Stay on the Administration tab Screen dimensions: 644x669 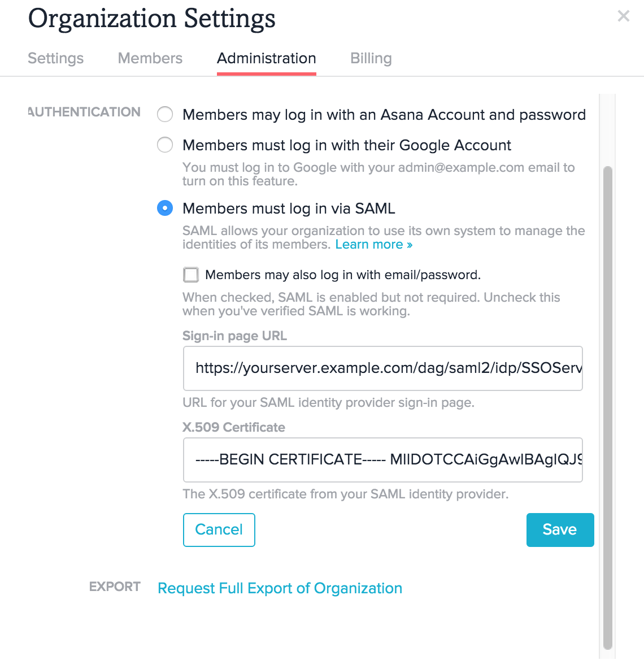266,58
